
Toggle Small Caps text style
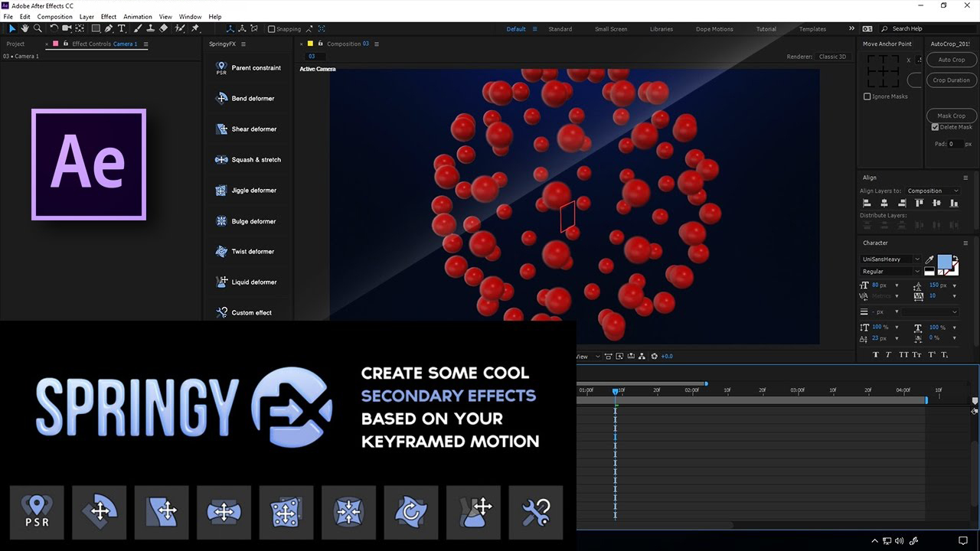917,354
